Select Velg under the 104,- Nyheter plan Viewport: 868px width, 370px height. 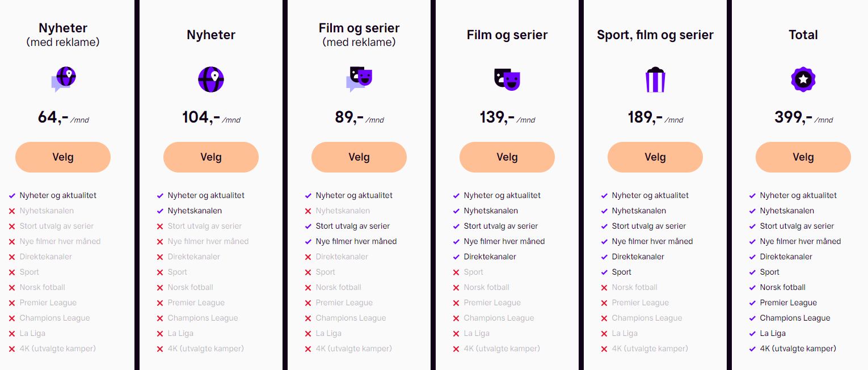(x=211, y=157)
